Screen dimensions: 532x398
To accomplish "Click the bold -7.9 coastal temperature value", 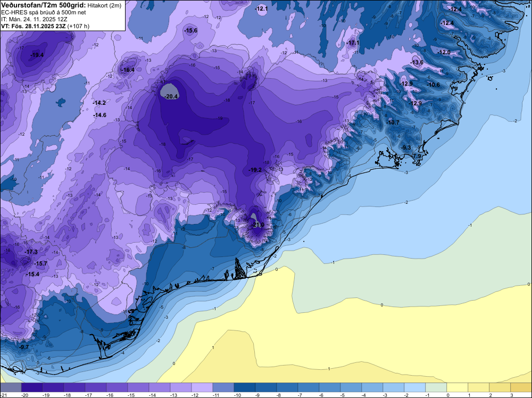I will 417,156.
